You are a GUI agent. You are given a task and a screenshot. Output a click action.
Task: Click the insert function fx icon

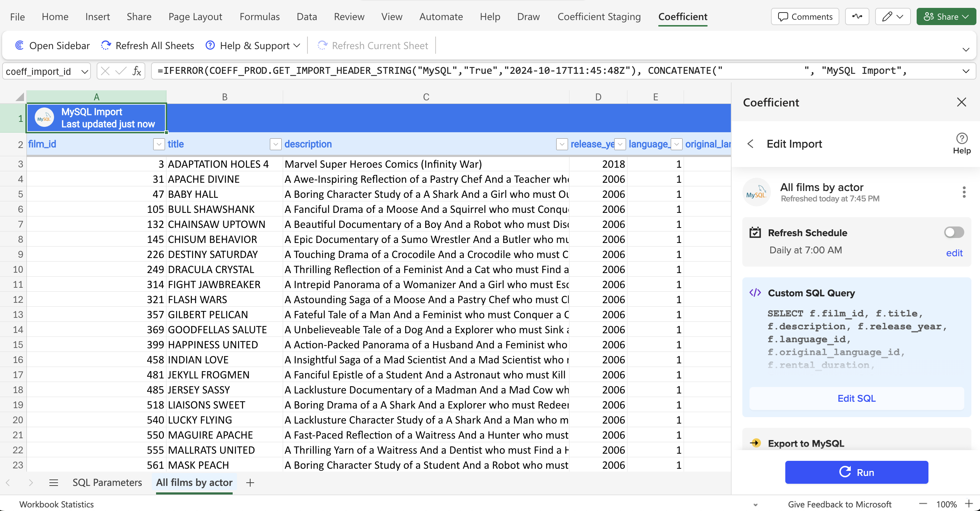[x=137, y=71]
